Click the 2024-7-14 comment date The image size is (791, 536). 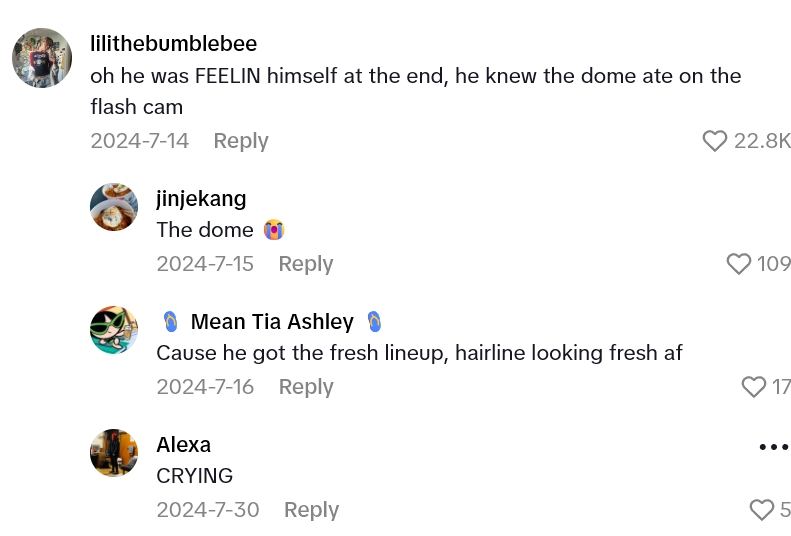click(139, 141)
